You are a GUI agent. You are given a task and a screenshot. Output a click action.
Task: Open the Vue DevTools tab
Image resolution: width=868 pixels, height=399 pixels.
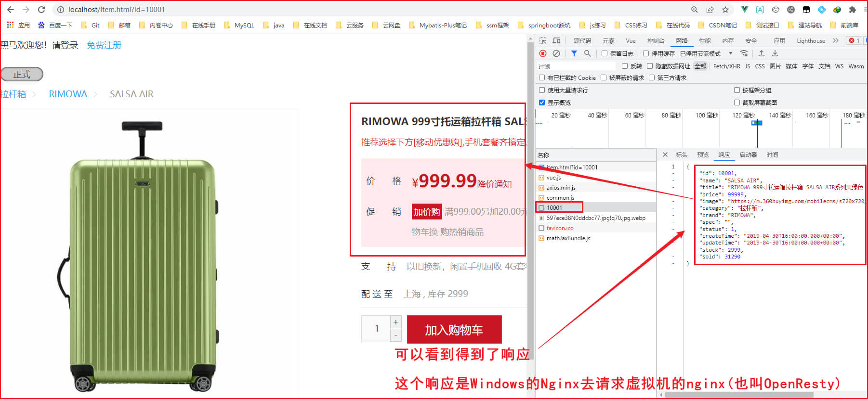(631, 40)
